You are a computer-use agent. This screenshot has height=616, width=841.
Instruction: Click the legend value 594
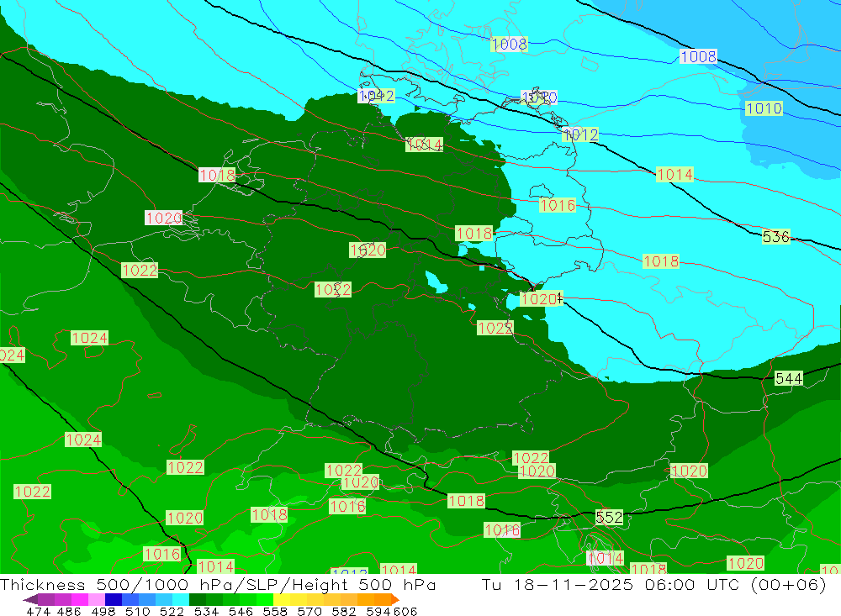(378, 612)
